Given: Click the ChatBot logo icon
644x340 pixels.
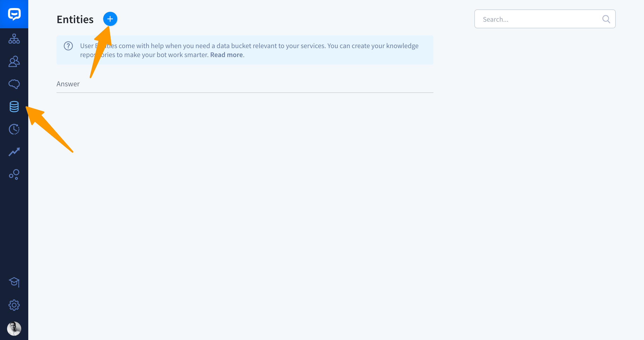Looking at the screenshot, I should point(14,14).
